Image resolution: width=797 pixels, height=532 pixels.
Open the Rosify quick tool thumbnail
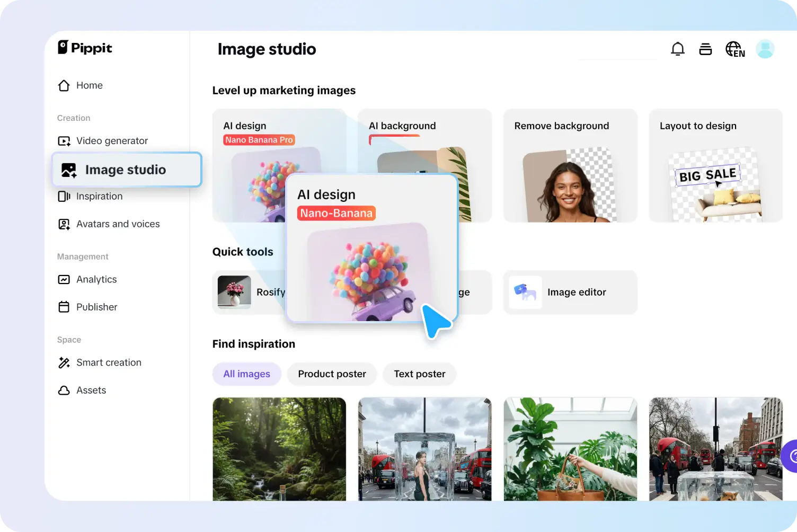(x=234, y=292)
